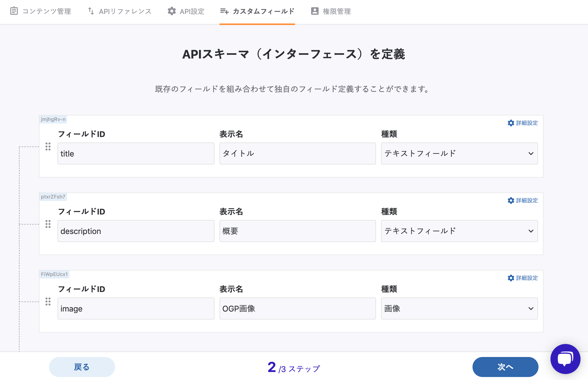Expand the 画像 type dropdown
Image resolution: width=588 pixels, height=380 pixels.
(x=459, y=308)
